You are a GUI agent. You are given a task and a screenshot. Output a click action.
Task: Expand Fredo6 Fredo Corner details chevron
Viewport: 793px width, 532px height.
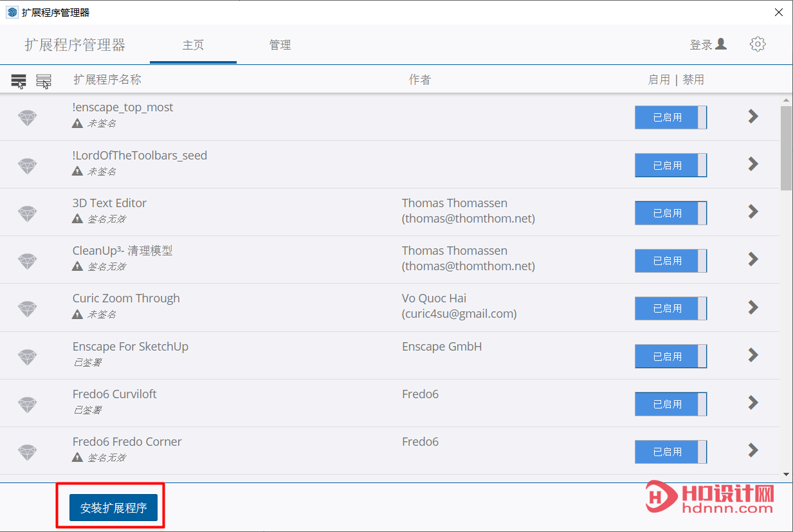click(753, 450)
